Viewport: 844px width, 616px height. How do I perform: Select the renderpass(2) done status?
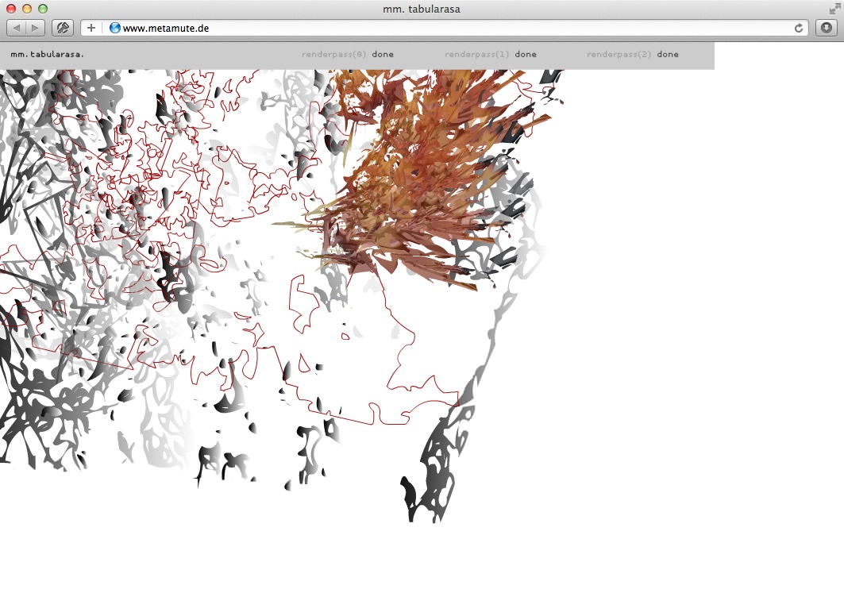632,55
